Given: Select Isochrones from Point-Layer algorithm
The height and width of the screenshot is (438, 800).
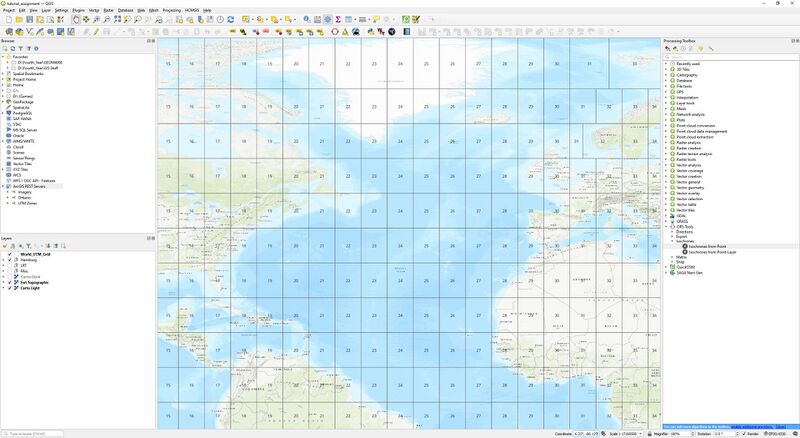Looking at the screenshot, I should tap(712, 252).
